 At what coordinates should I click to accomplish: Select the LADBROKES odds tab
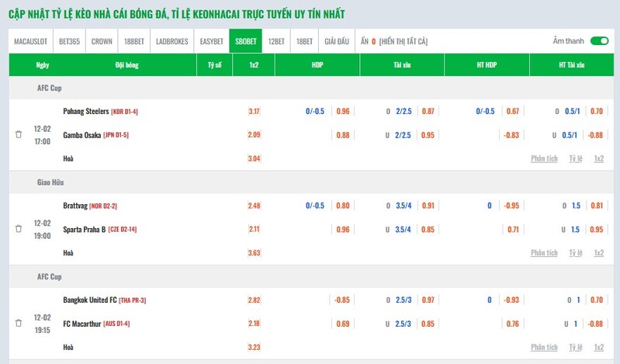(x=171, y=41)
